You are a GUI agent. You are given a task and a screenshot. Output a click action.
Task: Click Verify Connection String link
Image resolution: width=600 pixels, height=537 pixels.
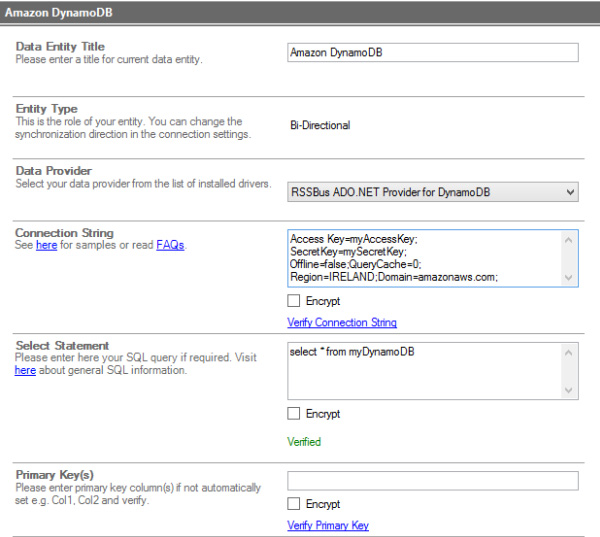click(341, 322)
